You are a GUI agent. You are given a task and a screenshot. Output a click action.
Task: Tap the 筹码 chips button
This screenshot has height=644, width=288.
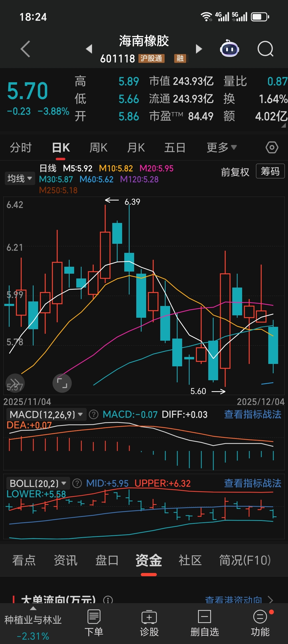coord(270,171)
